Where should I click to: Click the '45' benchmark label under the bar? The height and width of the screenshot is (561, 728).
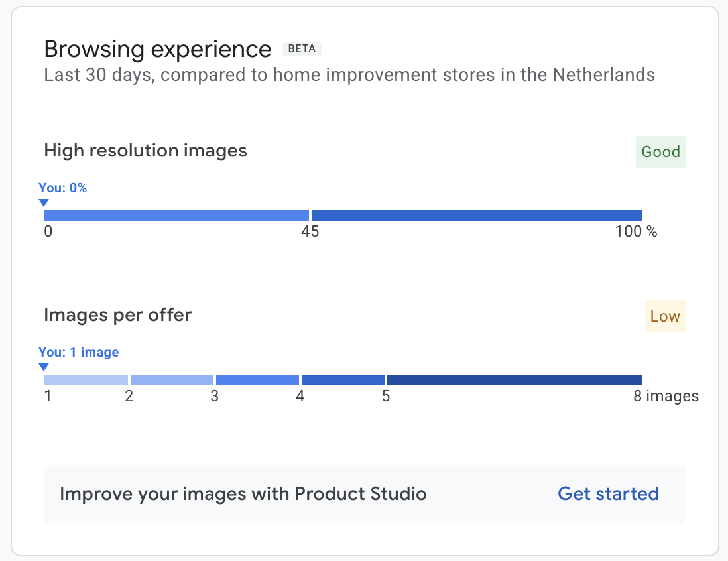[310, 232]
